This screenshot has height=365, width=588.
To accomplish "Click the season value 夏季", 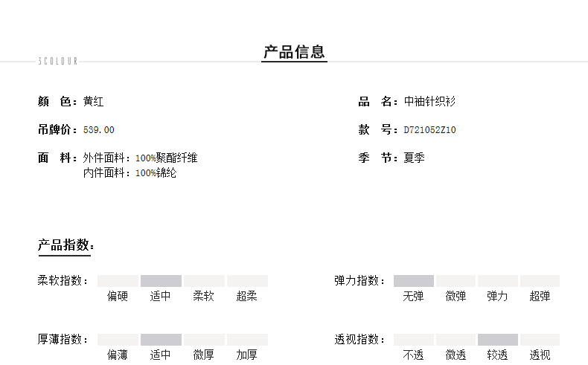I will click(415, 158).
